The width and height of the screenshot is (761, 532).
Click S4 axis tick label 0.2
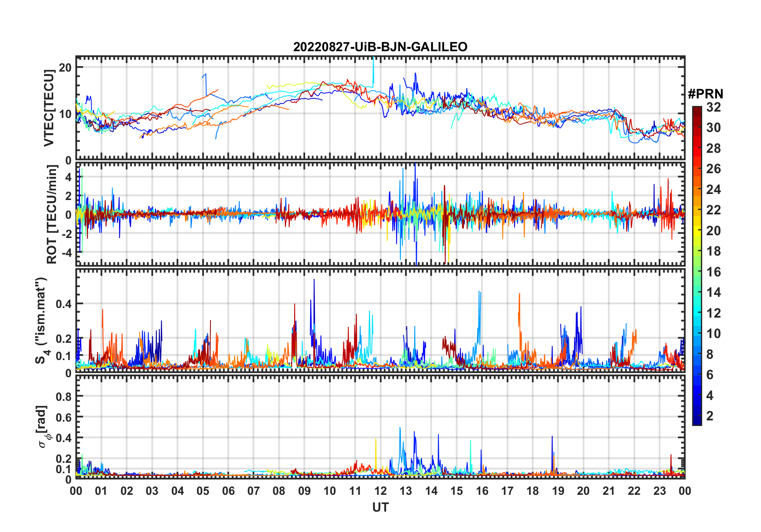coord(64,339)
